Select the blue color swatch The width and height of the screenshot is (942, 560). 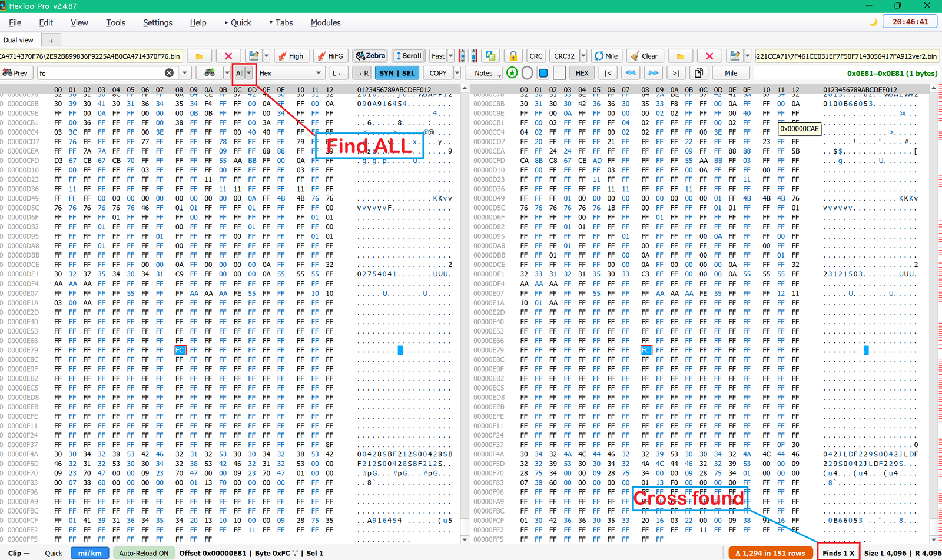click(543, 73)
